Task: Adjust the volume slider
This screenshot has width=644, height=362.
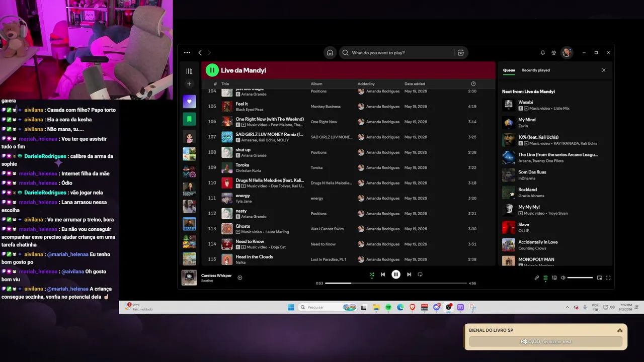Action: (580, 278)
